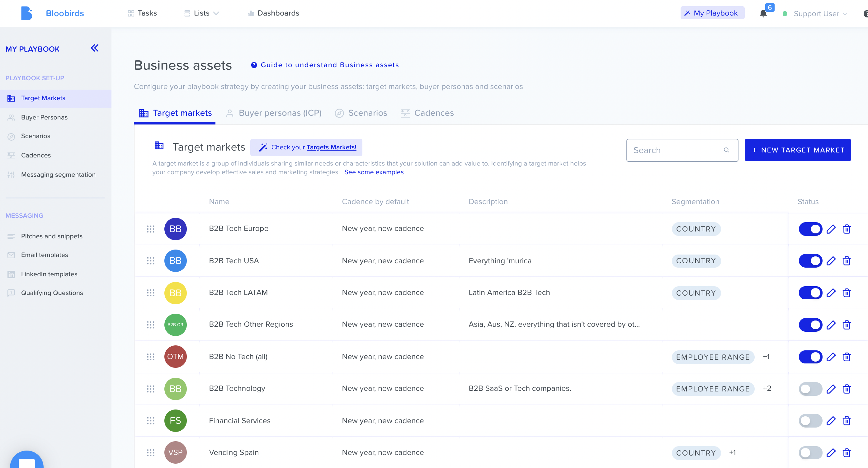This screenshot has width=868, height=468.
Task: Show extra segmentation +1 for Vending Spain
Action: 732,452
